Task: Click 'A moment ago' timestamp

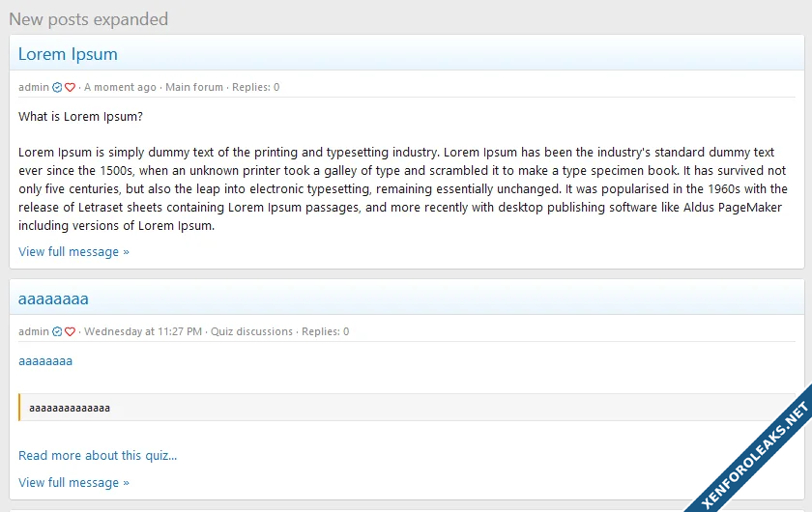Action: point(120,87)
